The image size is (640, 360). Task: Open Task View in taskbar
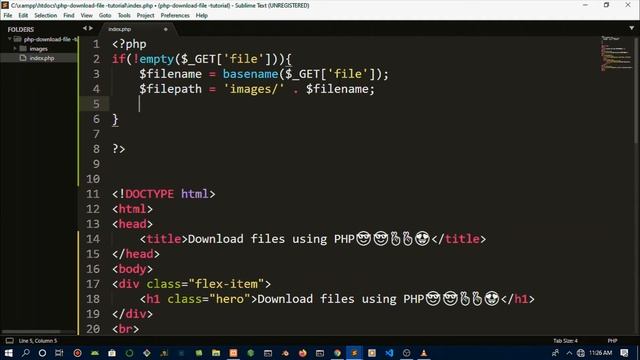(59, 353)
